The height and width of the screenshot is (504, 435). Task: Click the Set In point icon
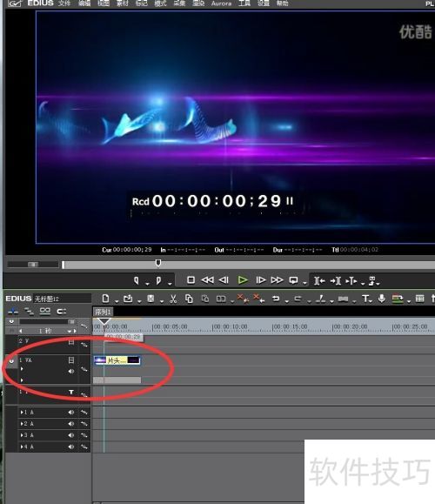[137, 280]
